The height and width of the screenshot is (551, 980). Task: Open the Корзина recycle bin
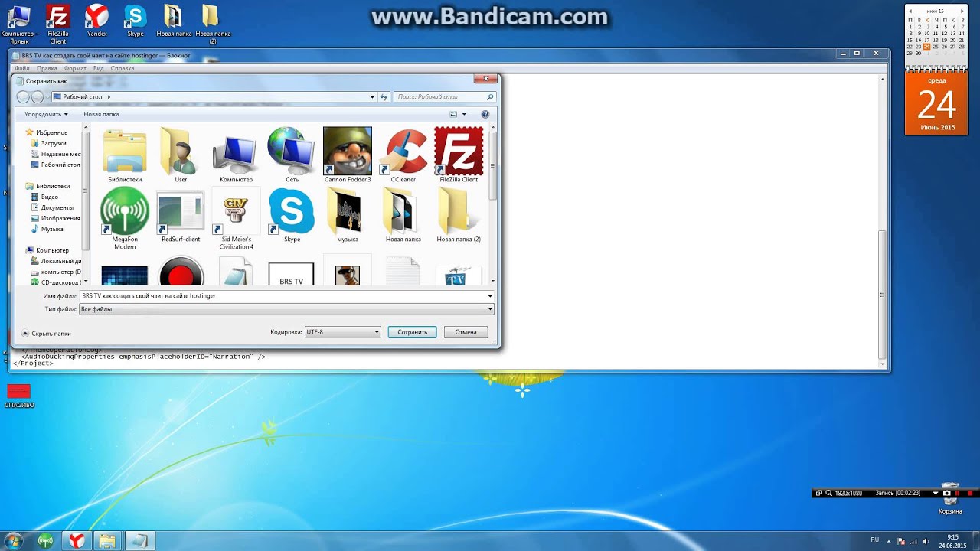click(x=950, y=498)
